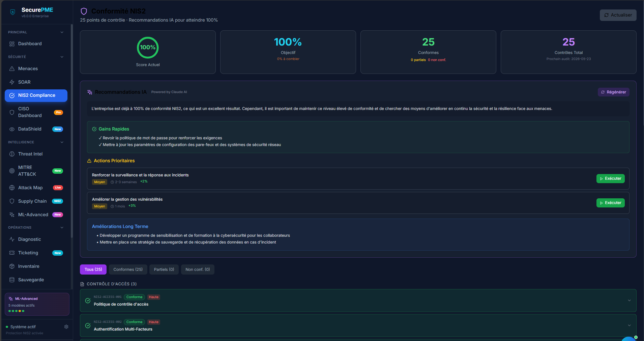The width and height of the screenshot is (644, 341).
Task: Click the Inventaire box icon
Action: [12, 266]
